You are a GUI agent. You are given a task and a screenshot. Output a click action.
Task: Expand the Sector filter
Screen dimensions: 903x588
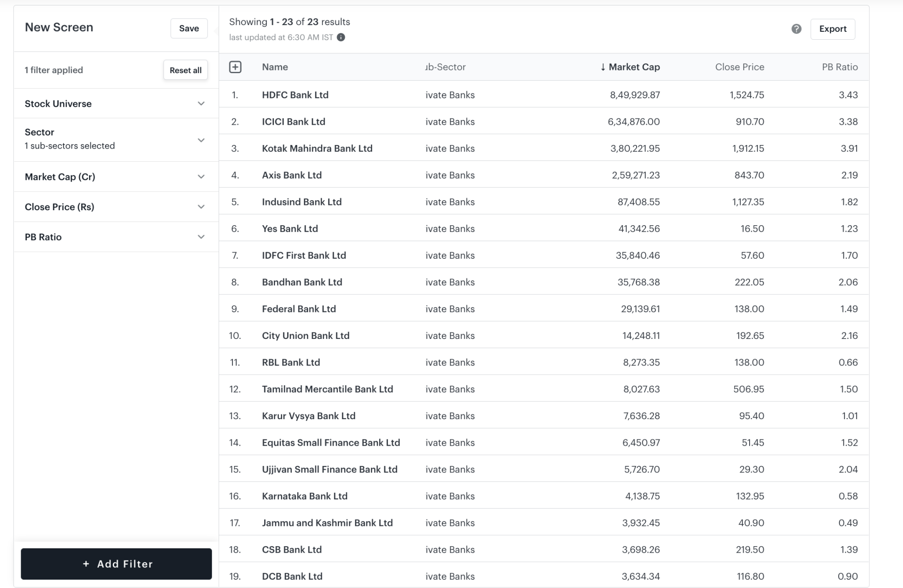point(201,140)
